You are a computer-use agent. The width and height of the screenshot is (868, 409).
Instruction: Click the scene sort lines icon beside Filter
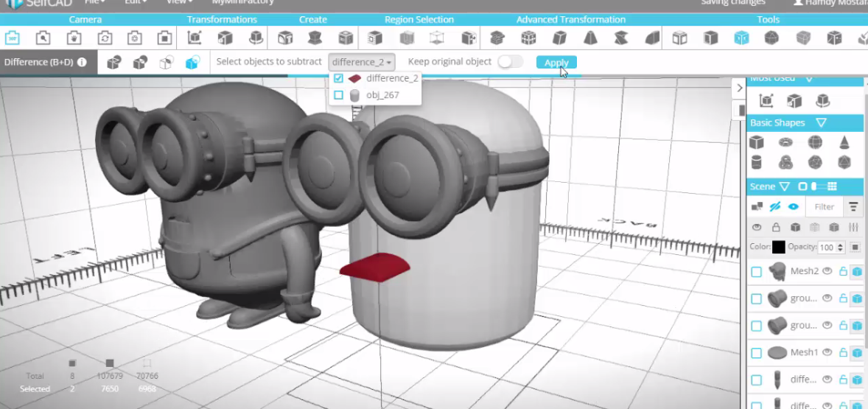[x=853, y=206]
